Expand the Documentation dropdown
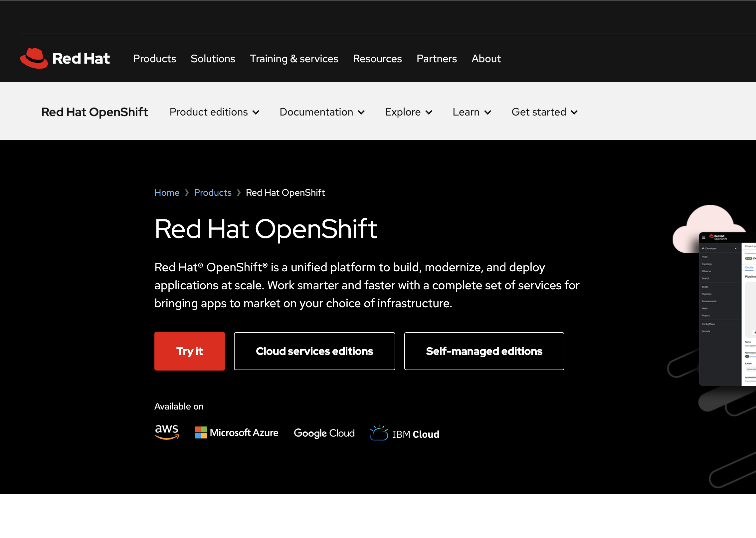756x538 pixels. tap(322, 111)
